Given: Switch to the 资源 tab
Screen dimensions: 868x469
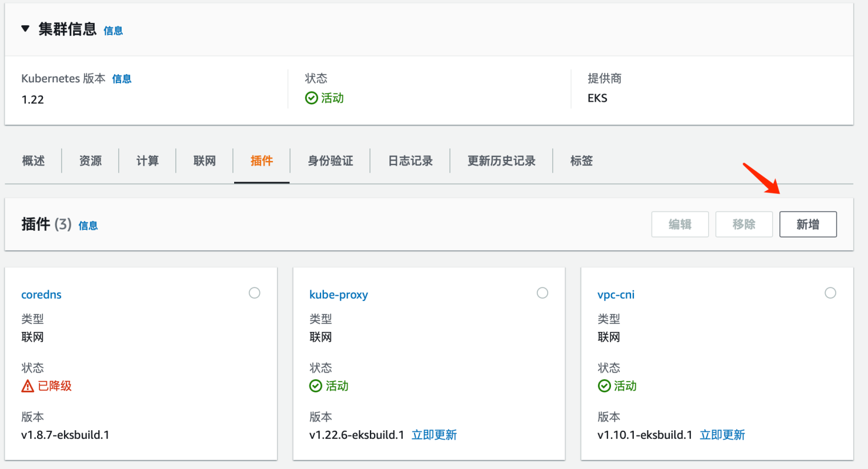Looking at the screenshot, I should click(x=90, y=161).
